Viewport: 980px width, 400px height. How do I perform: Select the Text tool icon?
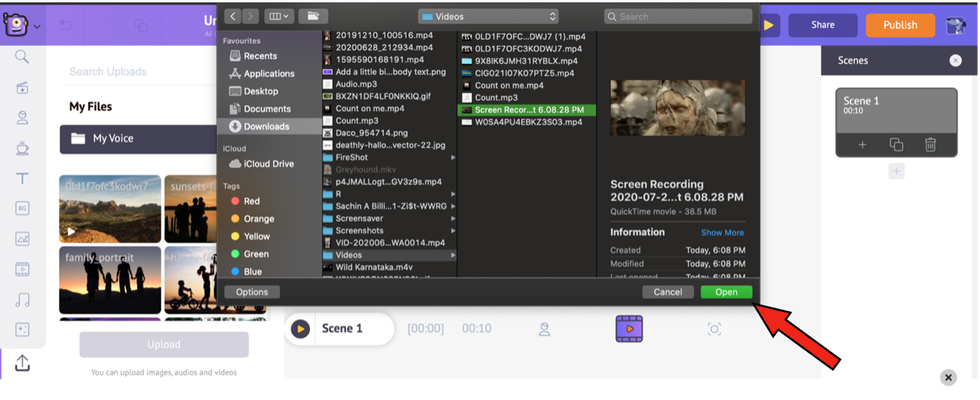(x=23, y=178)
